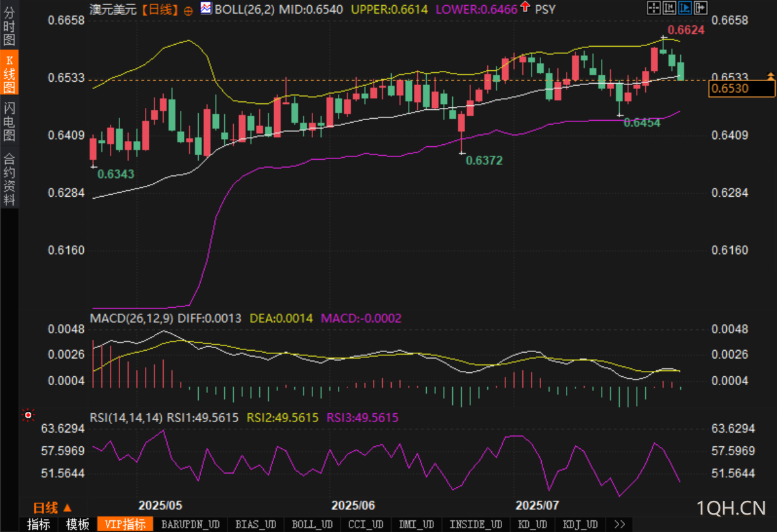Apply the BOLL_UD indicator
The width and height of the screenshot is (777, 532).
coord(312,524)
